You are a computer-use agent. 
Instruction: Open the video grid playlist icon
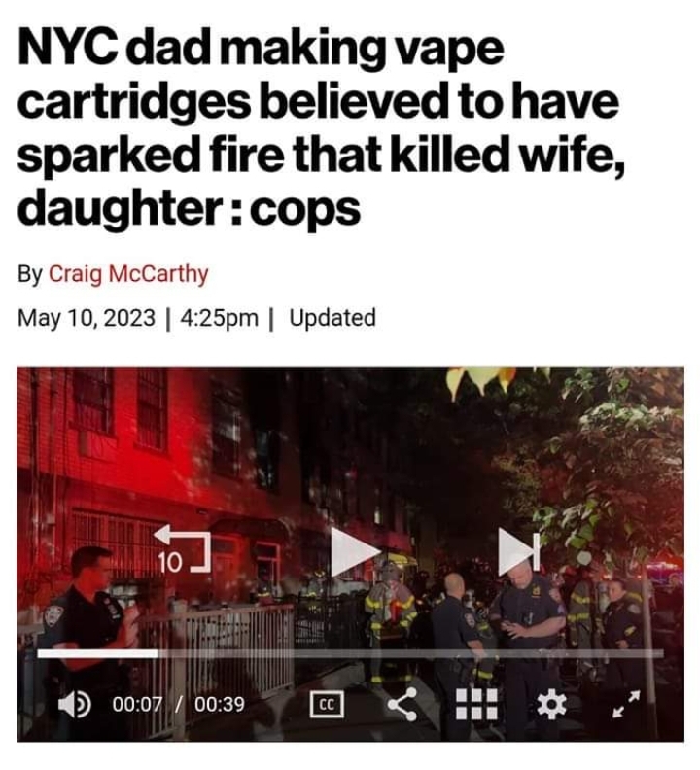click(x=476, y=704)
